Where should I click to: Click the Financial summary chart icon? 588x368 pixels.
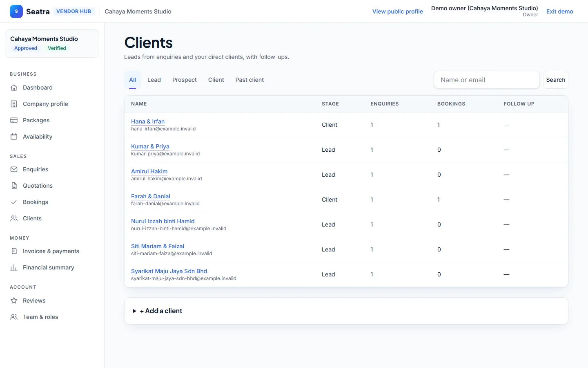[14, 267]
